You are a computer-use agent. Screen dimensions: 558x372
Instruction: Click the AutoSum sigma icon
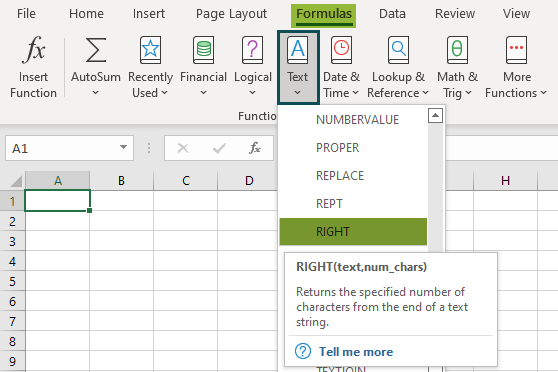(x=96, y=50)
